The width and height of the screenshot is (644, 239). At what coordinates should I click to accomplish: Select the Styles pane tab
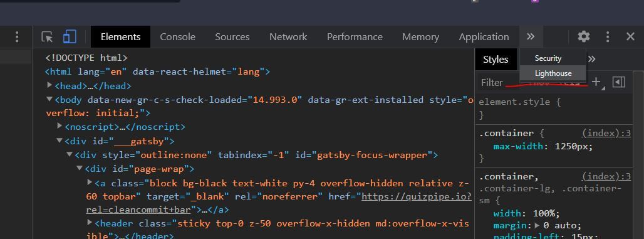(496, 60)
